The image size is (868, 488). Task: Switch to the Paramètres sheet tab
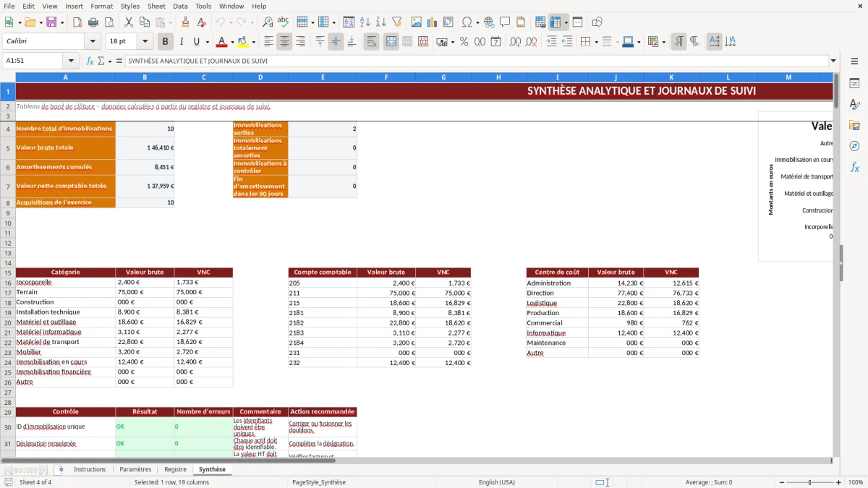135,469
